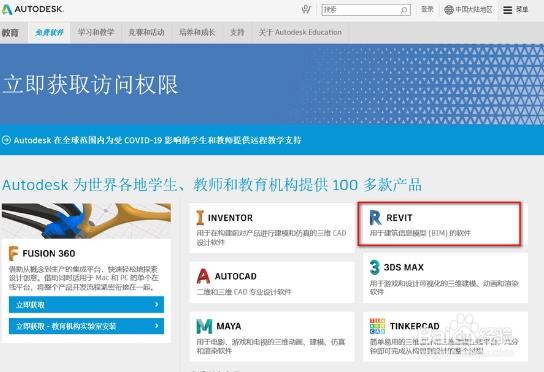Viewport: 544px width, 372px height.
Task: Select the 教育 nav heading
Action: [x=10, y=33]
